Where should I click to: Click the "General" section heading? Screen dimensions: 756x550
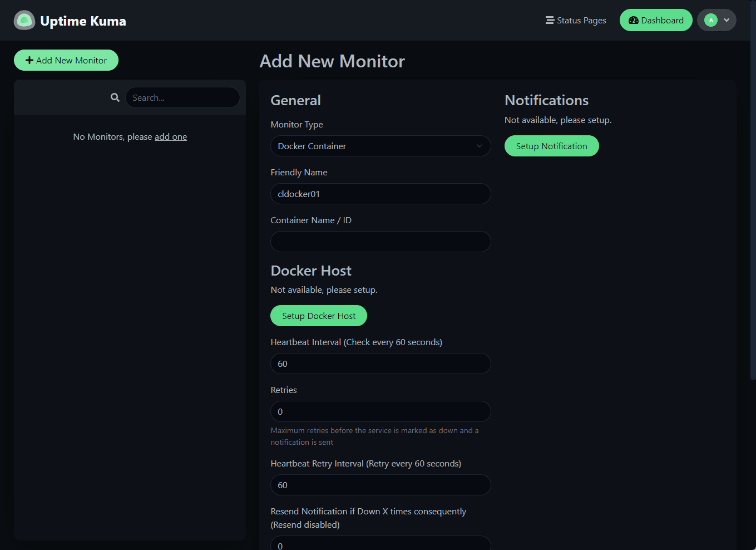295,100
